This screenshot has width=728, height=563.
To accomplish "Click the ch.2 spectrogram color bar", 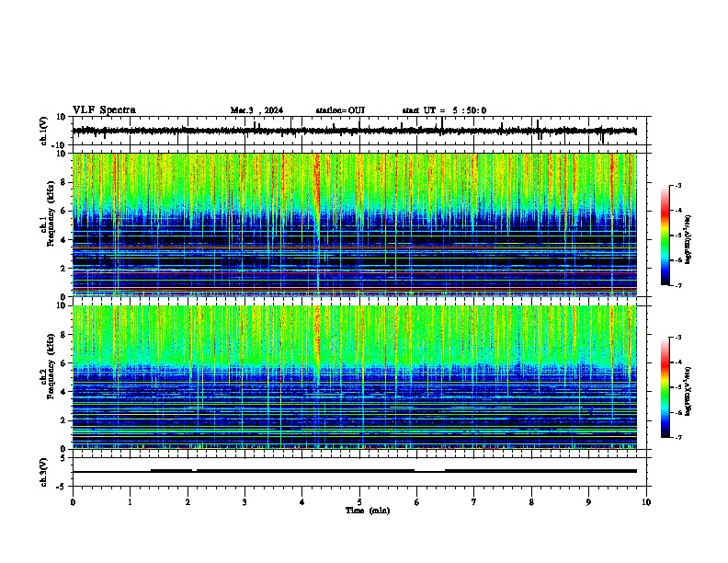I will (x=665, y=387).
